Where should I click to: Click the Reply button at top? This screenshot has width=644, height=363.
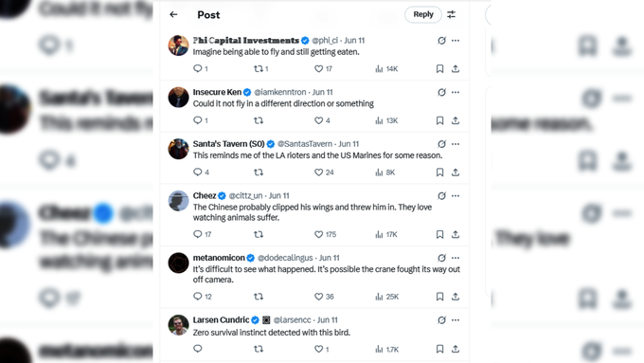tap(423, 14)
